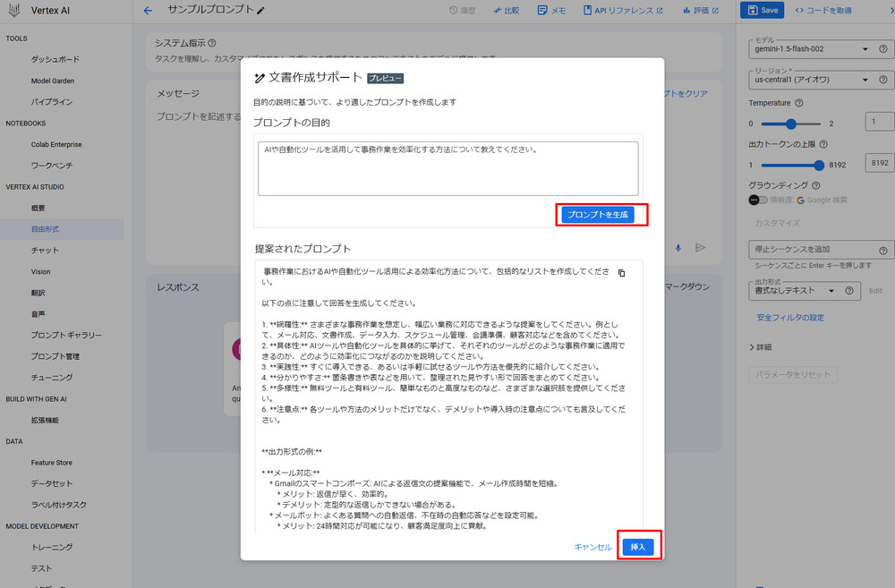Screen dimensions: 895x588
Task: Open 安全フィルタの設定 link
Action: 790,318
